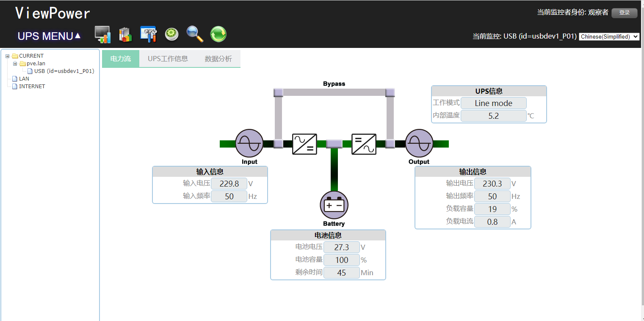Viewport: 644px width, 321px height.
Task: Click the Input sine wave icon
Action: pyautogui.click(x=249, y=143)
